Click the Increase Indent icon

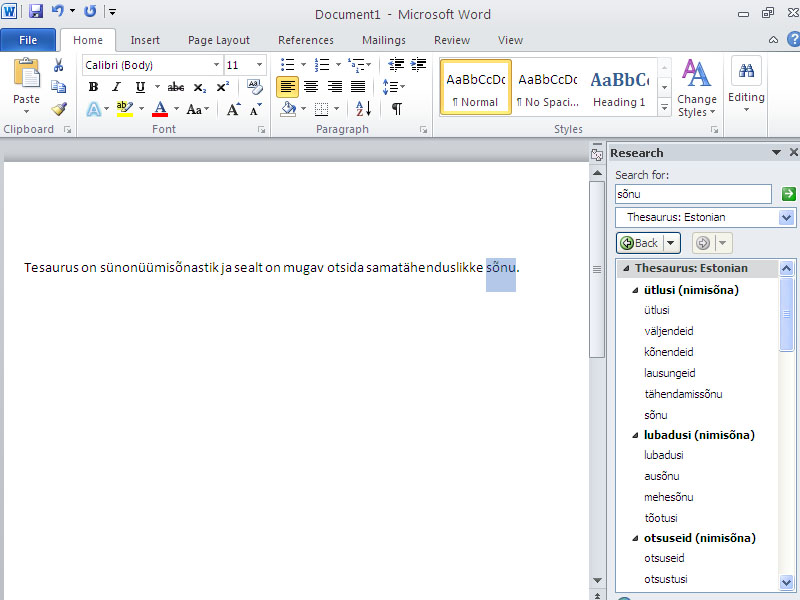pos(418,64)
